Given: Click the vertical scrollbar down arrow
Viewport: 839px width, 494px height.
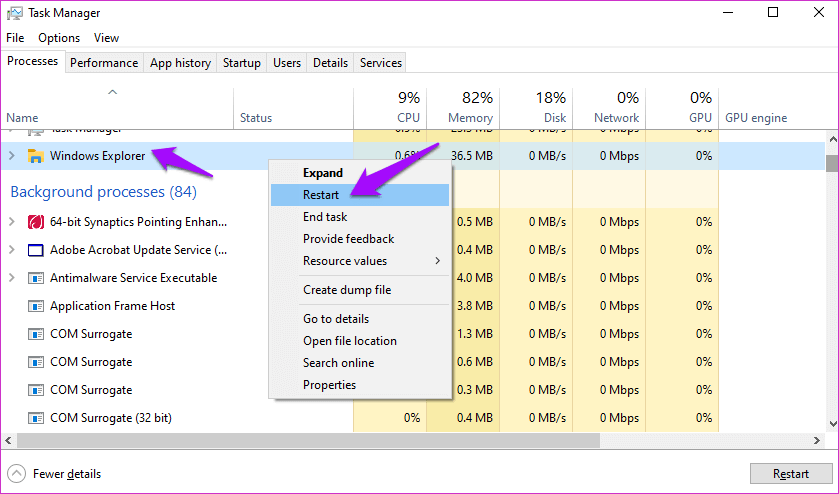Looking at the screenshot, I should (x=832, y=423).
